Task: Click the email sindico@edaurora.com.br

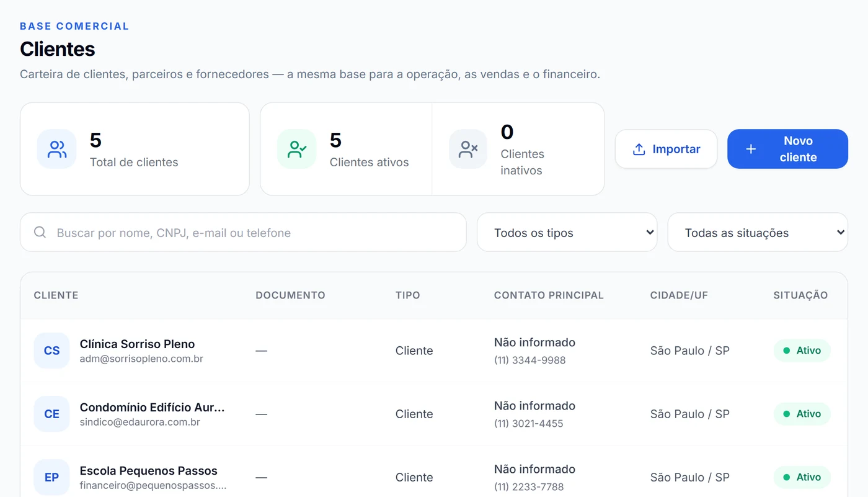Action: 140,422
